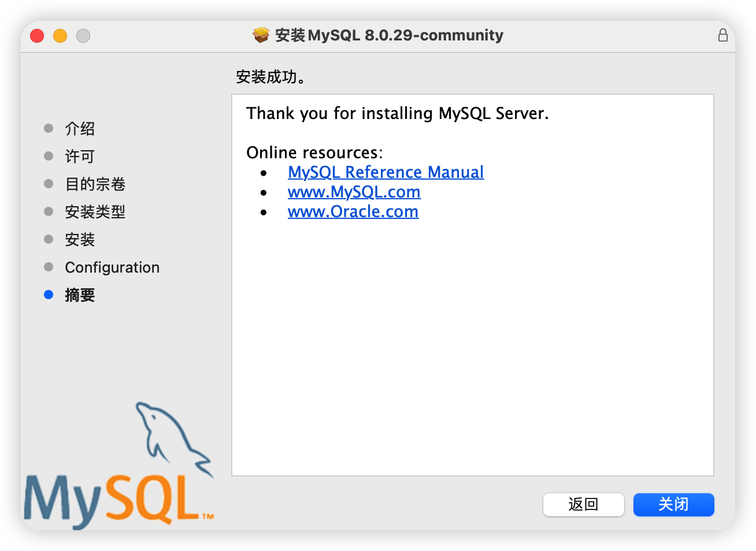
Task: Select the 摘要 step
Action: click(x=80, y=295)
